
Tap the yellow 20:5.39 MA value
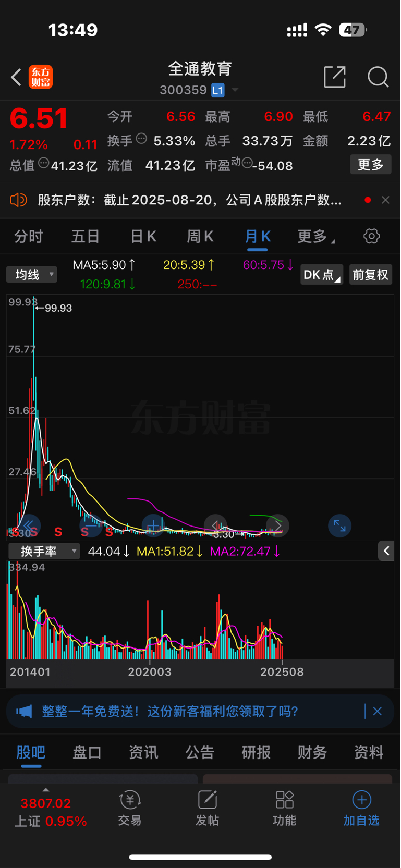(189, 265)
